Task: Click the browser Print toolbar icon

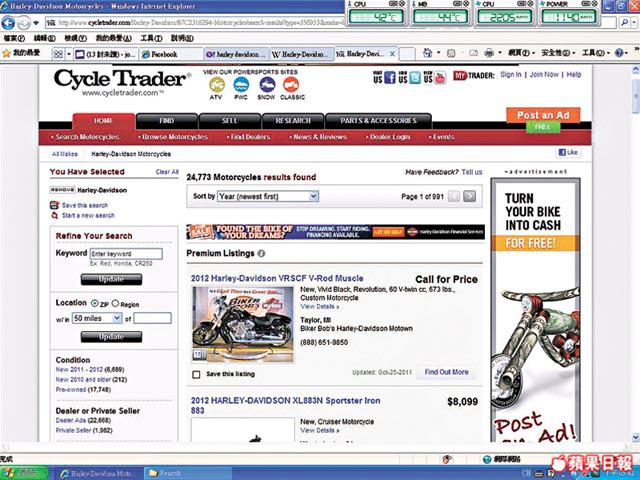Action: (489, 53)
